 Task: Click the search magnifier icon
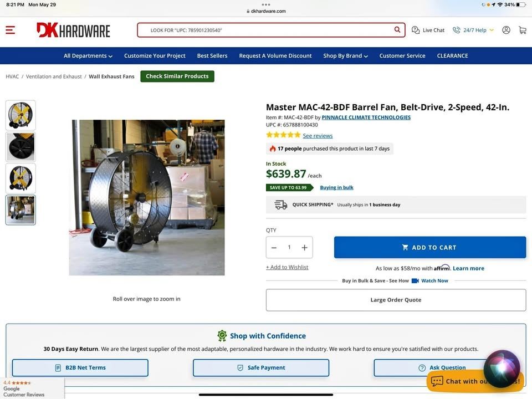[397, 30]
